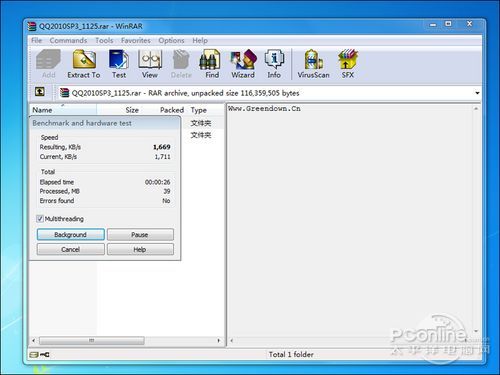Image resolution: width=500 pixels, height=375 pixels.
Task: Click the Current speed value 1,711
Action: click(162, 157)
